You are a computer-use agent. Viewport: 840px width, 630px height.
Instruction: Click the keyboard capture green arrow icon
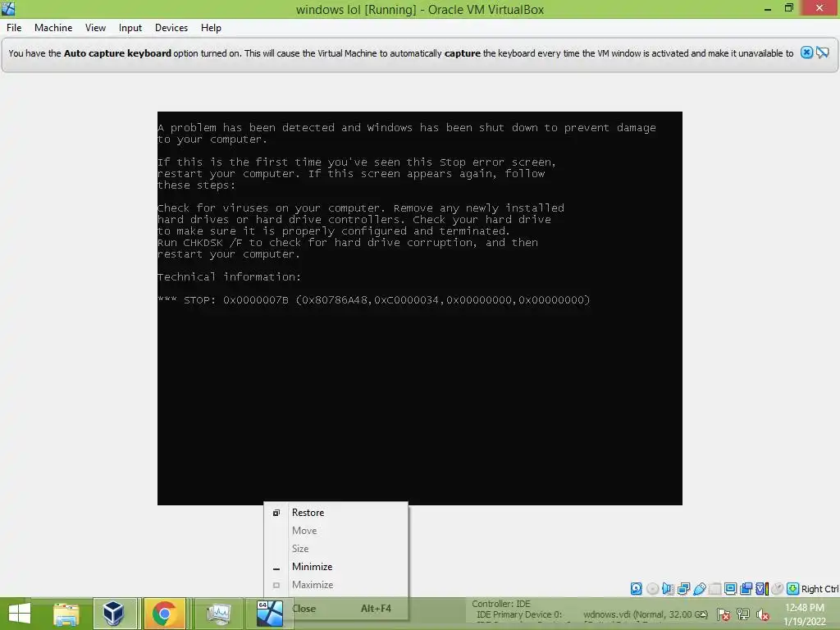pos(793,589)
